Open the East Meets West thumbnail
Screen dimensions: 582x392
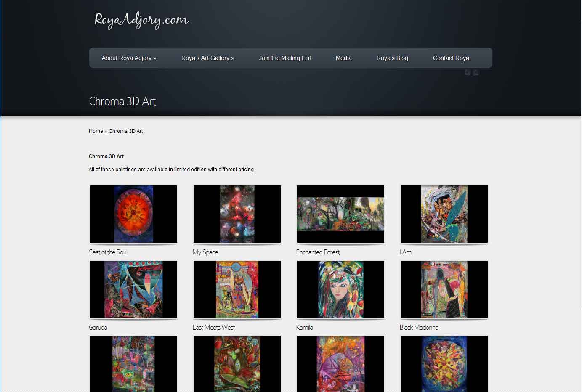click(x=237, y=289)
